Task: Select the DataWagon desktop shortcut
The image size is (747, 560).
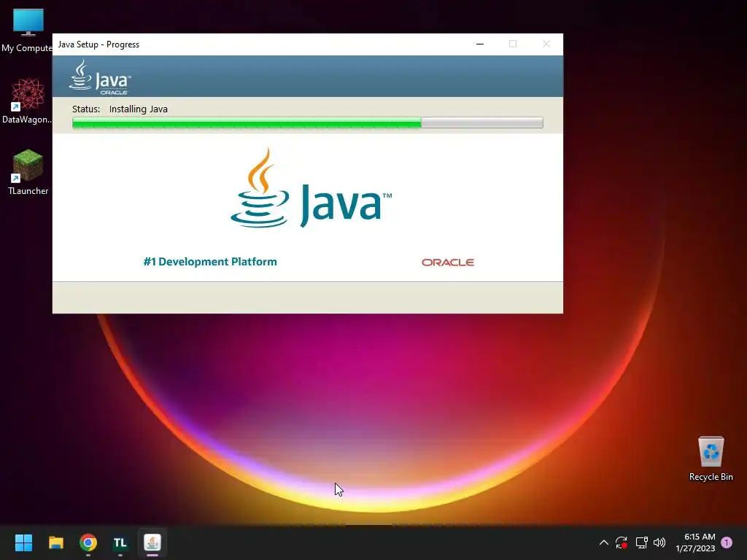Action: (28, 101)
